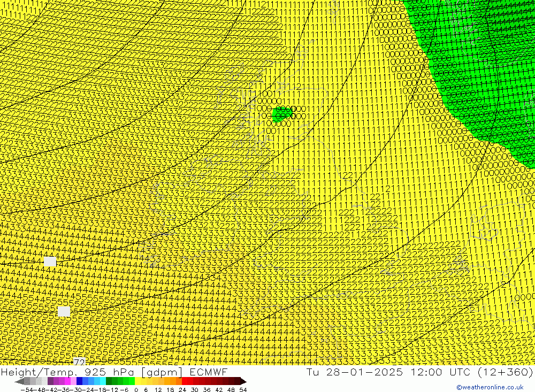Pick the yellow 0 degree legend swatch
The width and height of the screenshot is (535, 392).
coord(137,381)
